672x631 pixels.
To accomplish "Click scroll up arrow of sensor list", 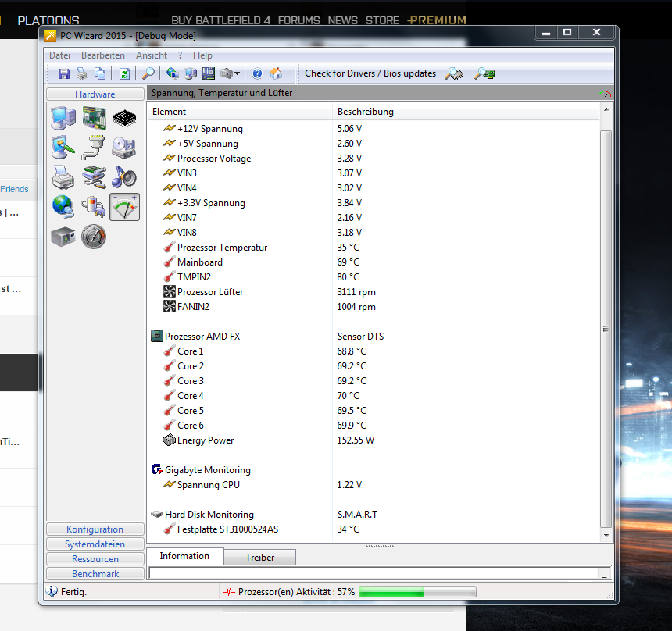I will (606, 109).
